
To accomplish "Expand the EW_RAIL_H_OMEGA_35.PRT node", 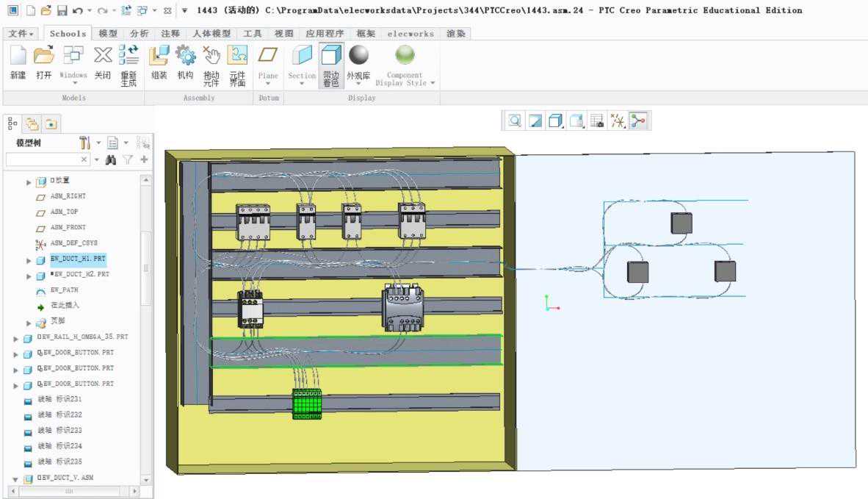I will pyautogui.click(x=17, y=337).
